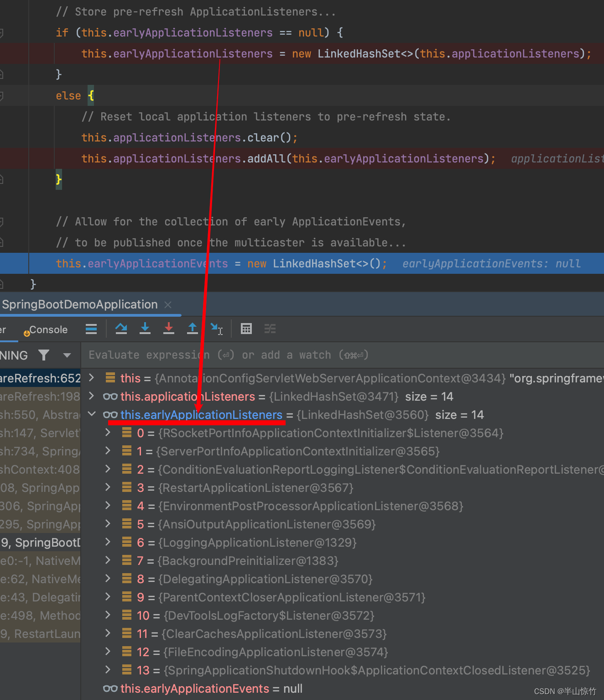Click the frames filter funnel icon
The height and width of the screenshot is (700, 604).
pyautogui.click(x=44, y=355)
